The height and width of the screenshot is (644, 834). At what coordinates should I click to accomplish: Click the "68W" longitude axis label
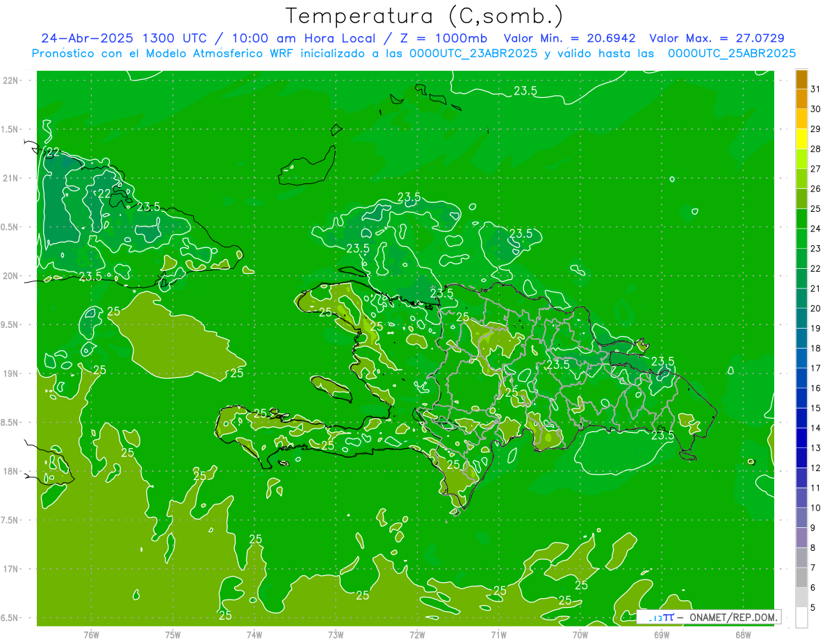coord(742,635)
